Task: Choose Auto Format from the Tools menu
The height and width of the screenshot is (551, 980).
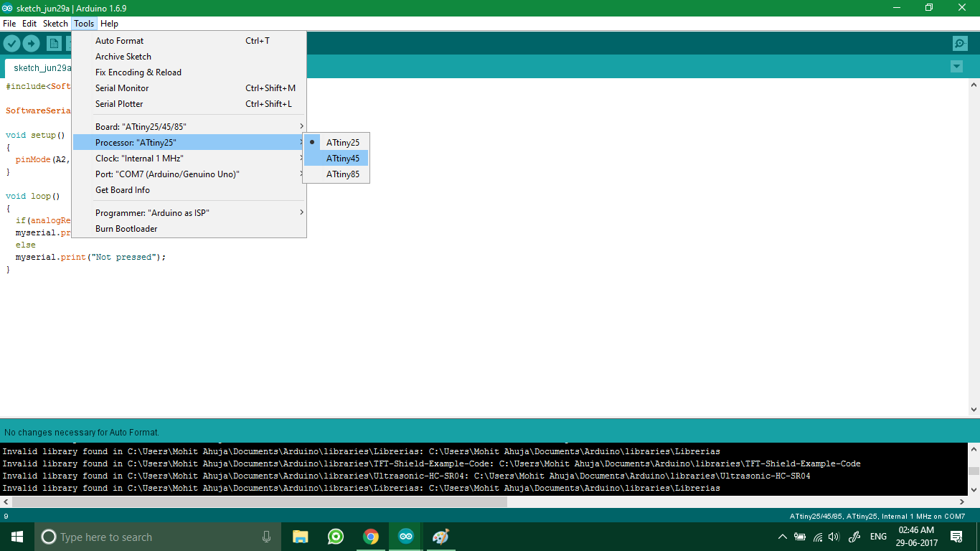Action: [189, 41]
